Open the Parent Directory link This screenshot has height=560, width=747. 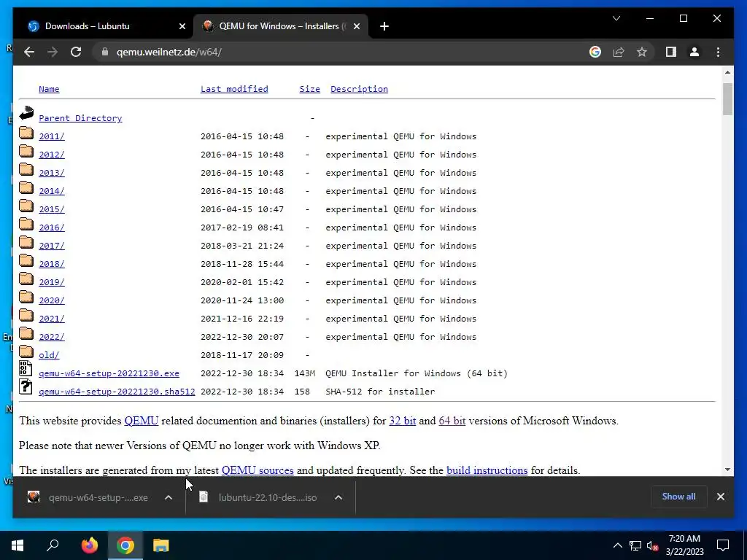80,118
